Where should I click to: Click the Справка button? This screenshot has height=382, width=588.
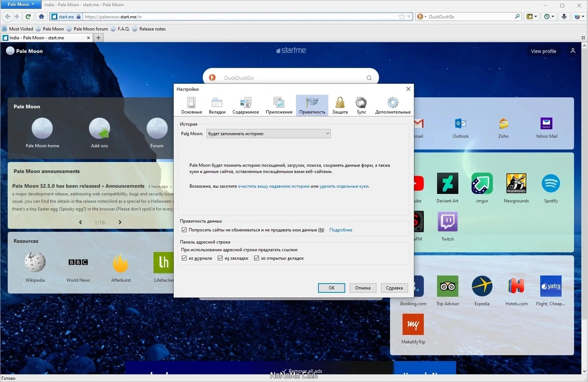tap(394, 288)
